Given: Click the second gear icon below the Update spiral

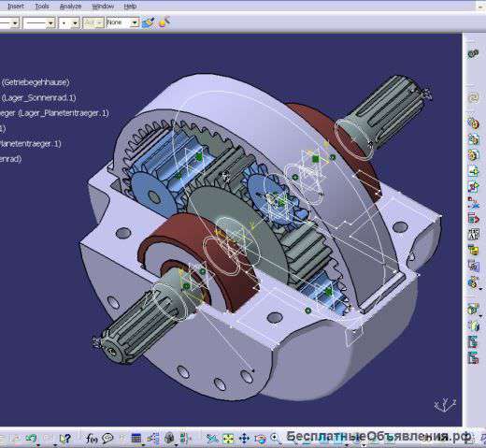Looking at the screenshot, I should pos(473,139).
